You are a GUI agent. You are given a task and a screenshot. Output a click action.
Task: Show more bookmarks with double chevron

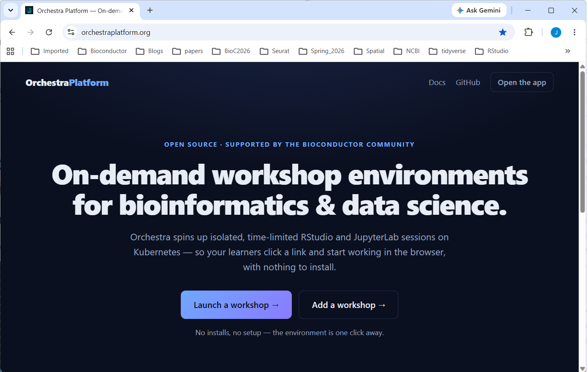(x=568, y=51)
